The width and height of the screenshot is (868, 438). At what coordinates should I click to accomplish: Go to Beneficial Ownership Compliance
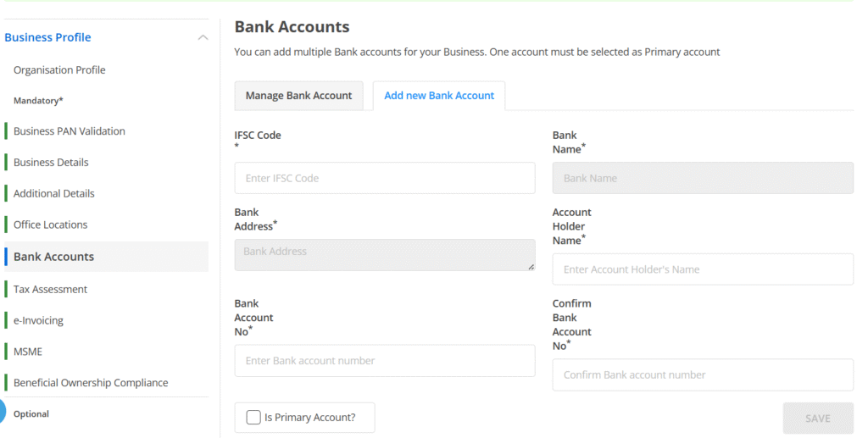pos(91,383)
